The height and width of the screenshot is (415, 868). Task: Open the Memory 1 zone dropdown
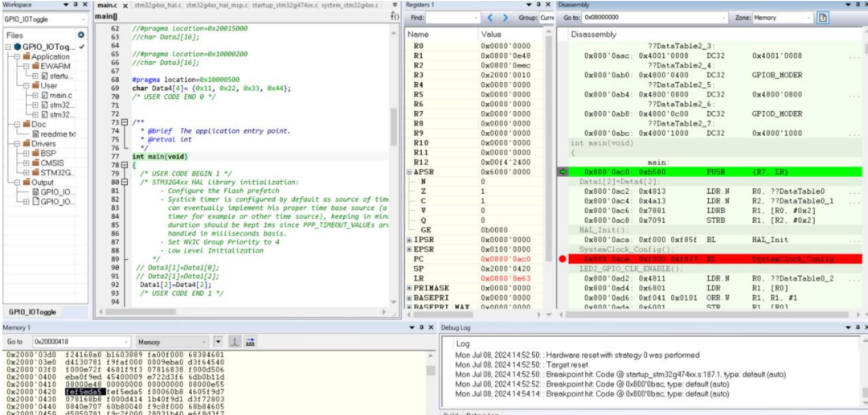click(x=204, y=342)
